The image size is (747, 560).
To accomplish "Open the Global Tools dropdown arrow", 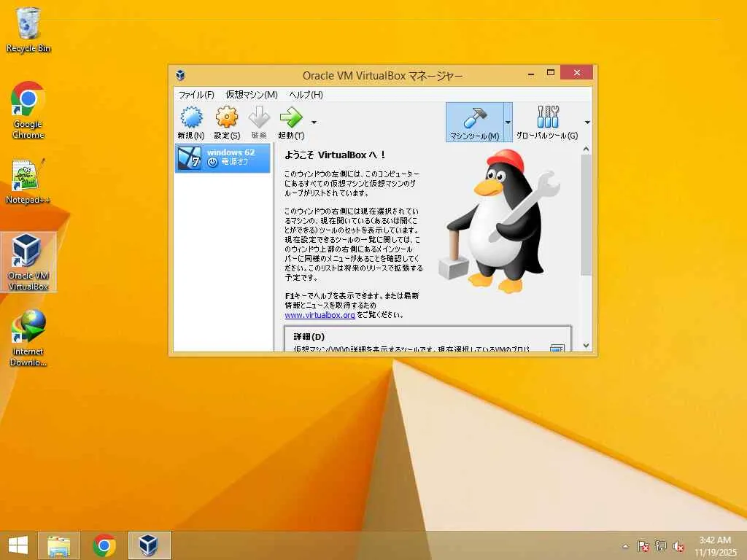I will coord(587,122).
